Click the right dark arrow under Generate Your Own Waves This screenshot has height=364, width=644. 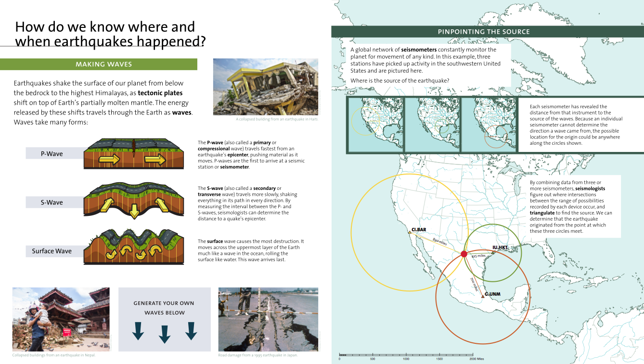pos(191,331)
